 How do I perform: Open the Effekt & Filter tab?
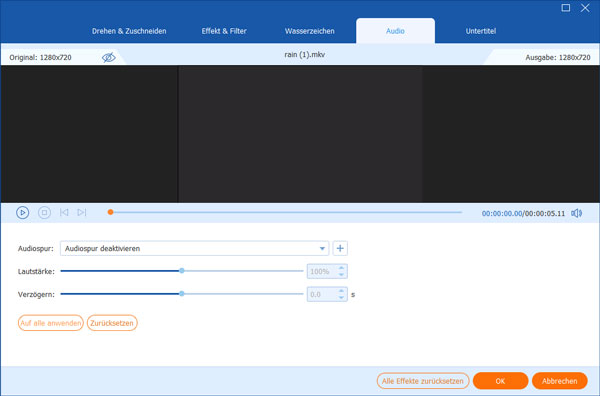coord(224,31)
